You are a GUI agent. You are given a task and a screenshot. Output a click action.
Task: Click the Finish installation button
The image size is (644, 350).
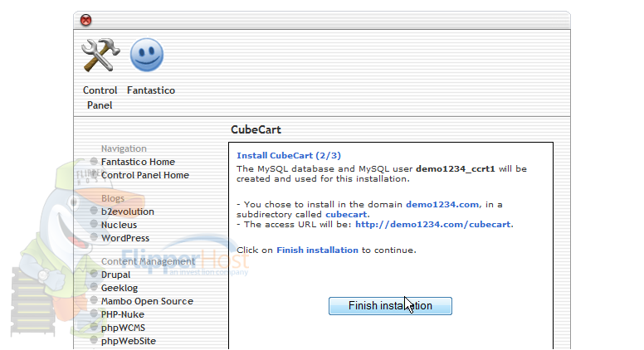(390, 306)
